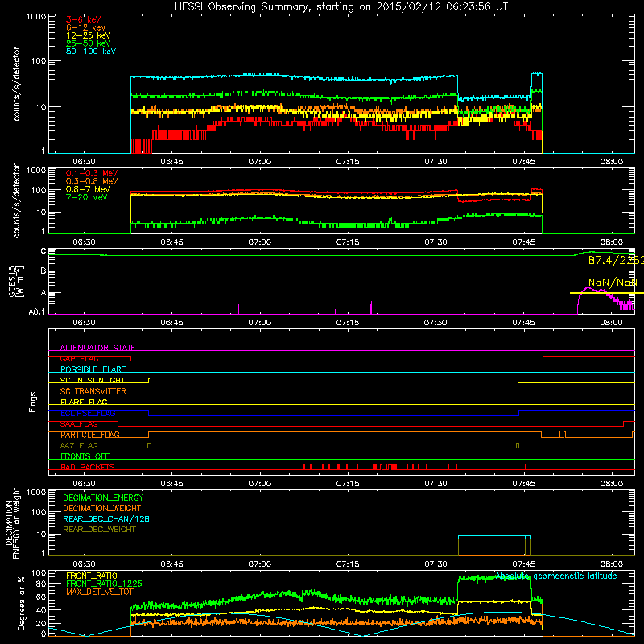This screenshot has height=644, width=644.
Task: Click the HESSI Observing Summary title text
Action: pyautogui.click(x=341, y=7)
